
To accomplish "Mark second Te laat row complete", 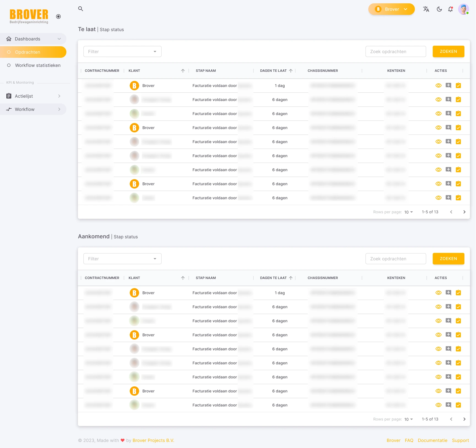I will [x=458, y=100].
